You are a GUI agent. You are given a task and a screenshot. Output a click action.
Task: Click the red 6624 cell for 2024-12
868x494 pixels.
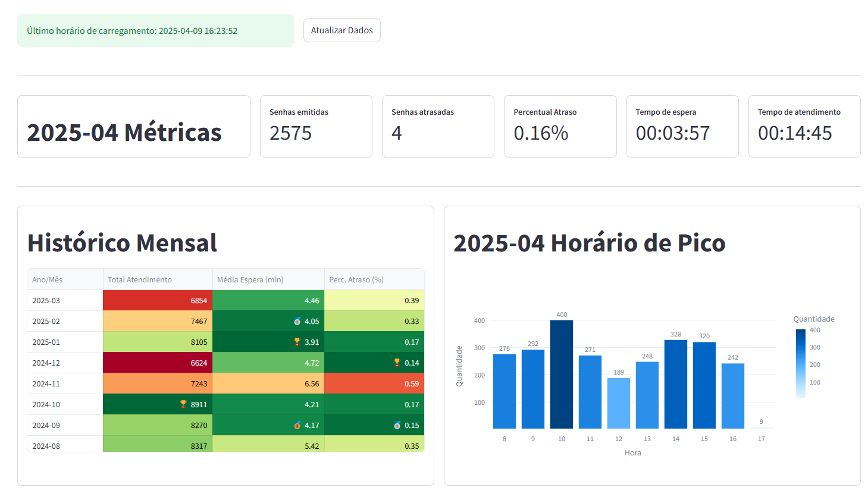point(157,363)
